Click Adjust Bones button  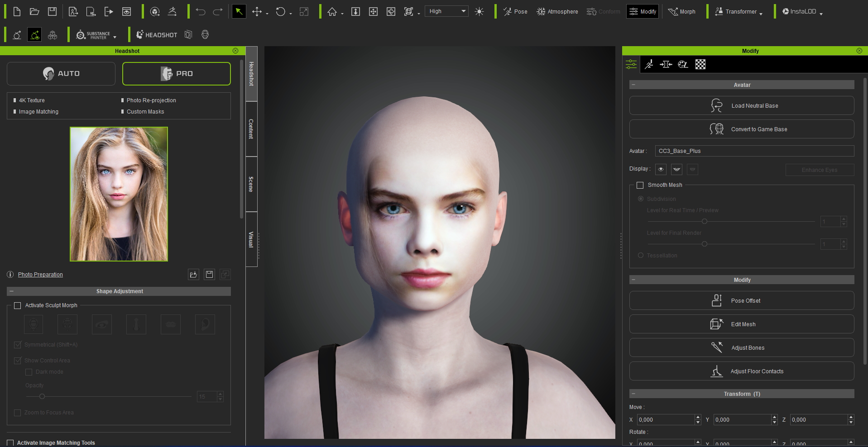pos(742,347)
